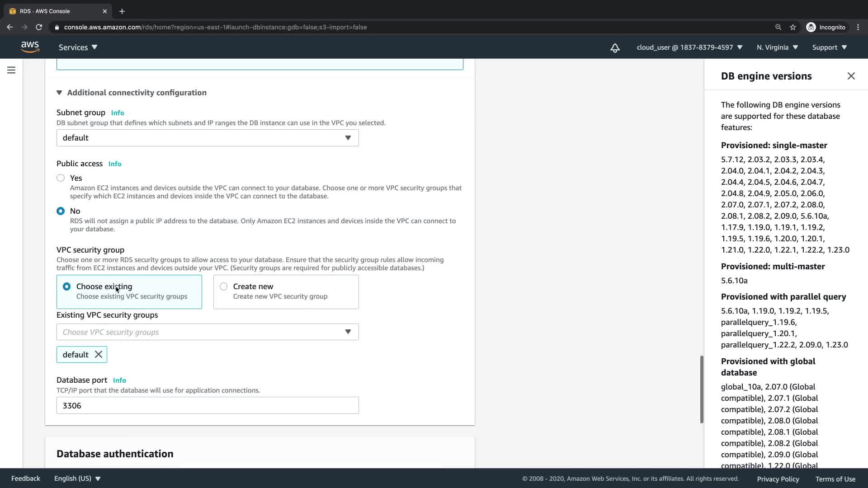Image resolution: width=868 pixels, height=488 pixels.
Task: Select No for public access
Action: 61,211
